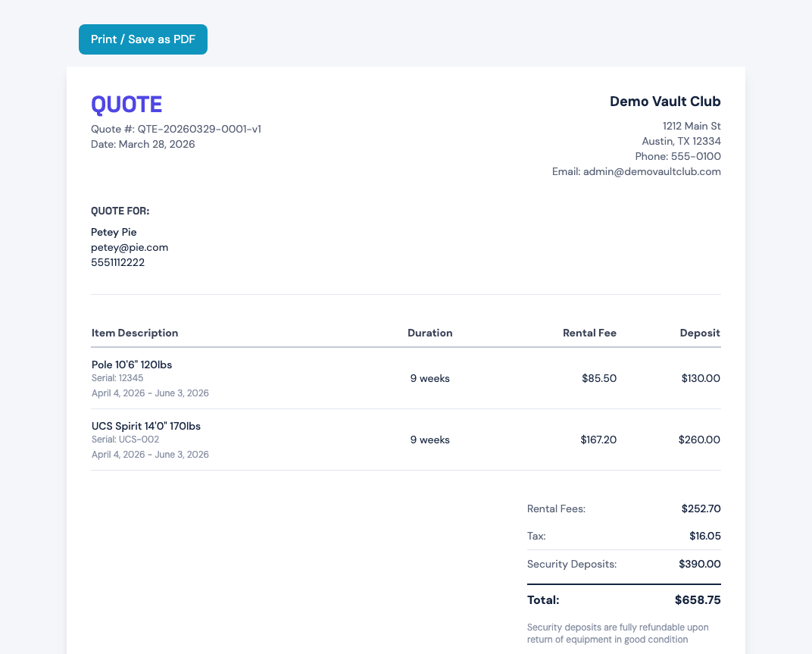This screenshot has width=812, height=654.
Task: Select the quote number QTE-20260329-0001-v1
Action: (199, 129)
